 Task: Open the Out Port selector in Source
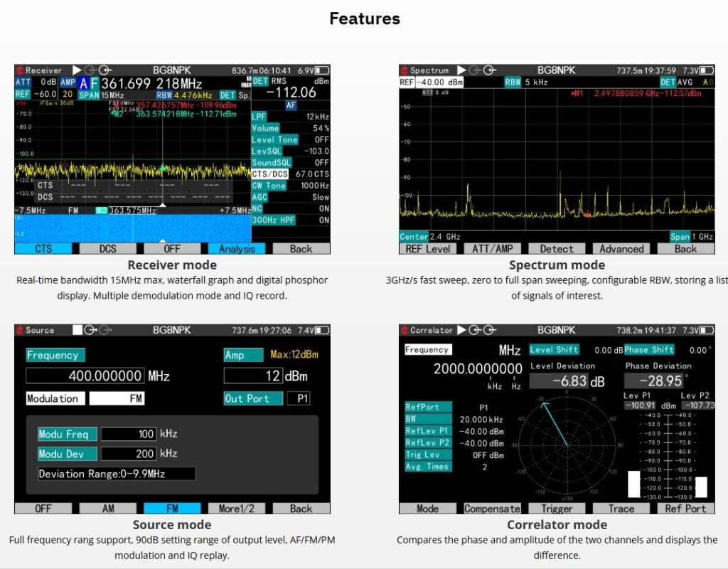[299, 399]
